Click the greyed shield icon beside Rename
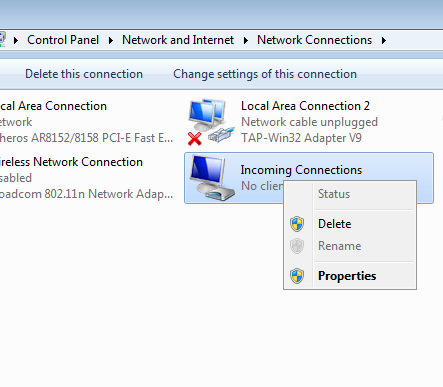The image size is (443, 387). coord(297,246)
